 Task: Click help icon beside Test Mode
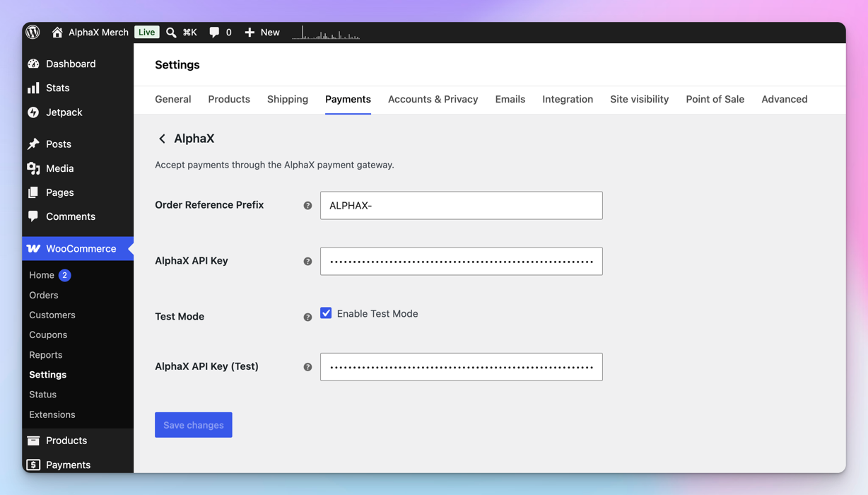(x=307, y=318)
